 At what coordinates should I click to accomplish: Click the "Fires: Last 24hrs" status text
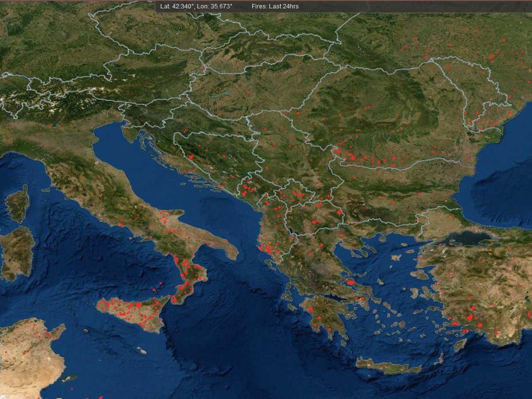click(x=275, y=7)
